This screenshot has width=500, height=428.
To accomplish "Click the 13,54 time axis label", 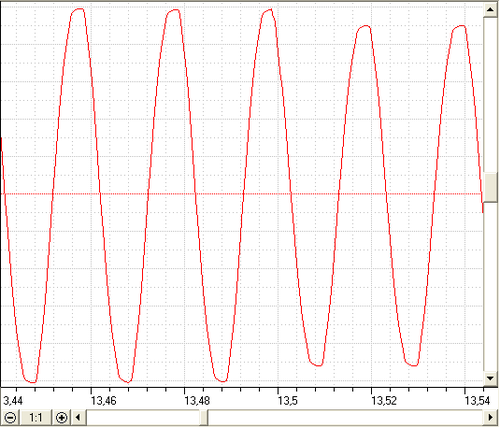I will (477, 400).
